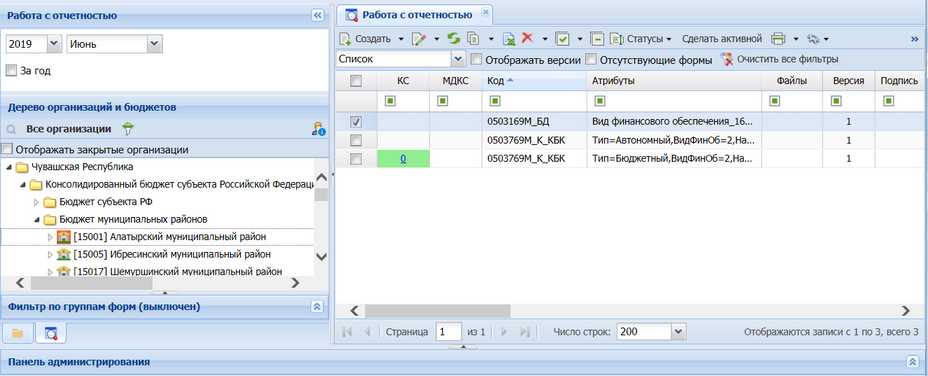Click the user info icon above organization tree
This screenshot has height=376, width=928.
tap(318, 128)
